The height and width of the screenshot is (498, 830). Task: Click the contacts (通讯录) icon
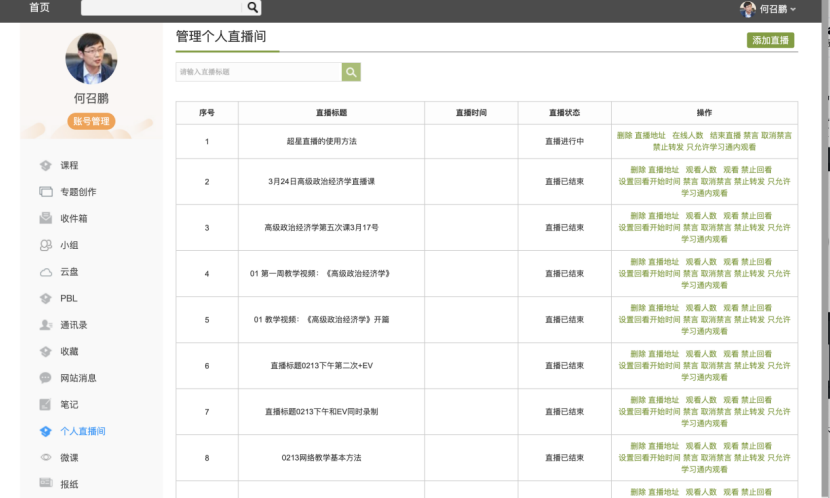point(45,325)
